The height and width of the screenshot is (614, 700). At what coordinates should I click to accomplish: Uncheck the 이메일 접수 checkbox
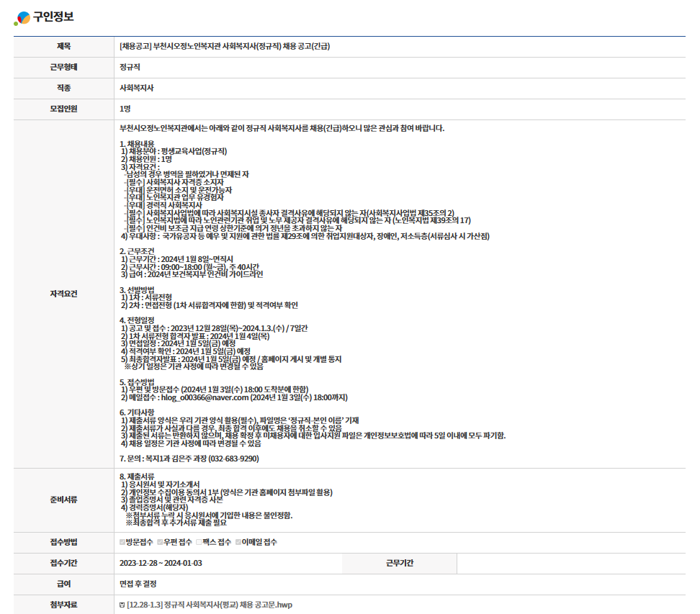tap(238, 542)
